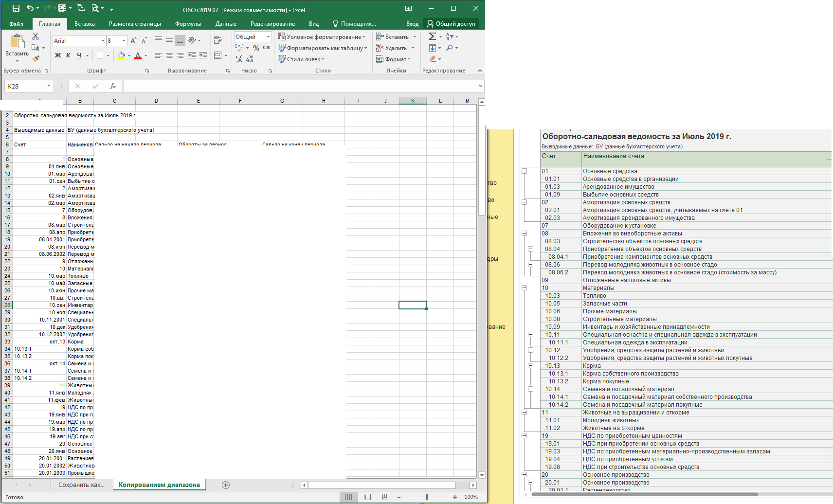Toggle underline Ч formatting
833x504 pixels.
click(x=79, y=55)
